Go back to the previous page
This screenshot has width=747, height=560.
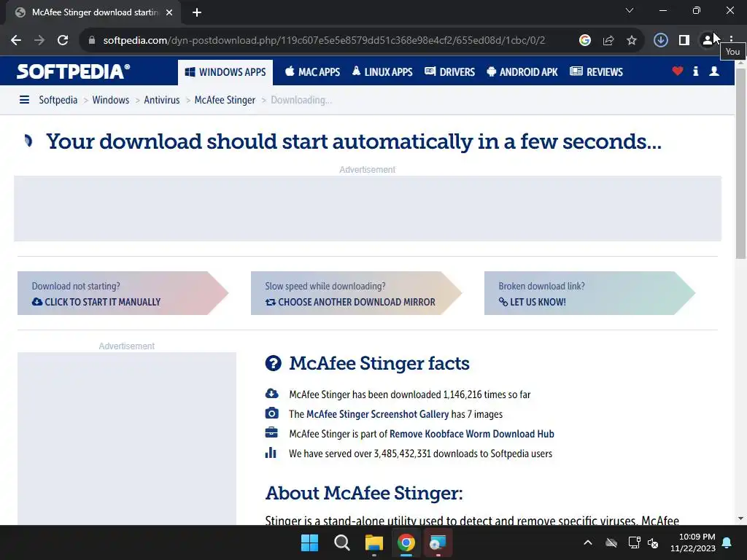pos(16,41)
